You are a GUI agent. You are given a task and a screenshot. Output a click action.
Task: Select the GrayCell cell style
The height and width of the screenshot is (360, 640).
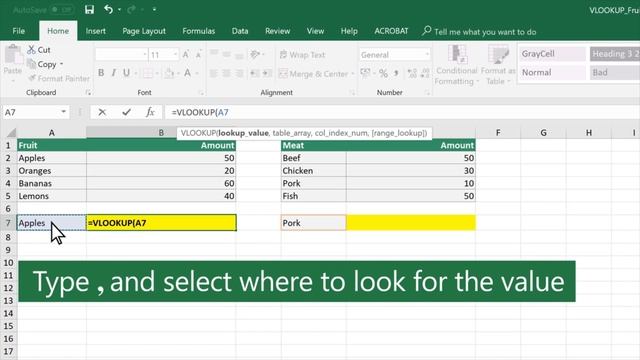553,54
